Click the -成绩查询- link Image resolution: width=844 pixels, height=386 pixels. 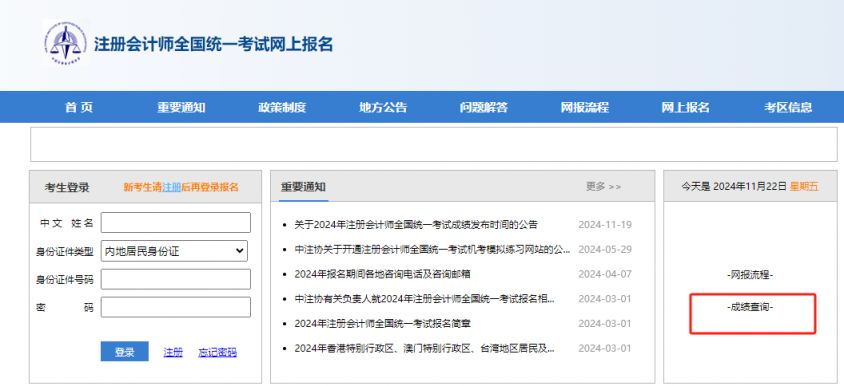[750, 307]
